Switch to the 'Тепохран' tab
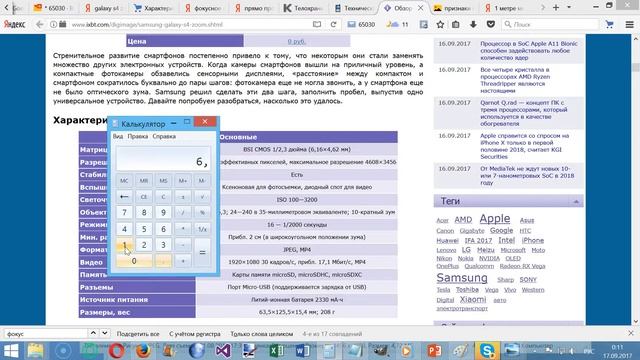 (x=303, y=8)
